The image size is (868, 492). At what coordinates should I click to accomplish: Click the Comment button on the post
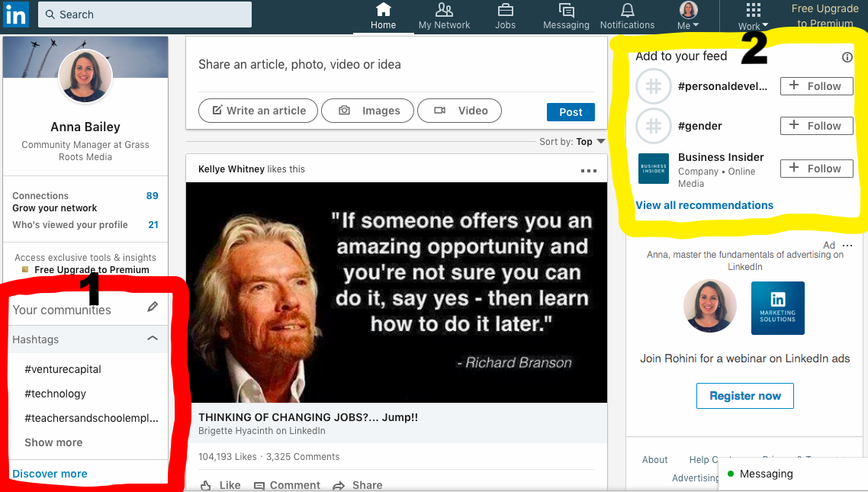[x=287, y=485]
